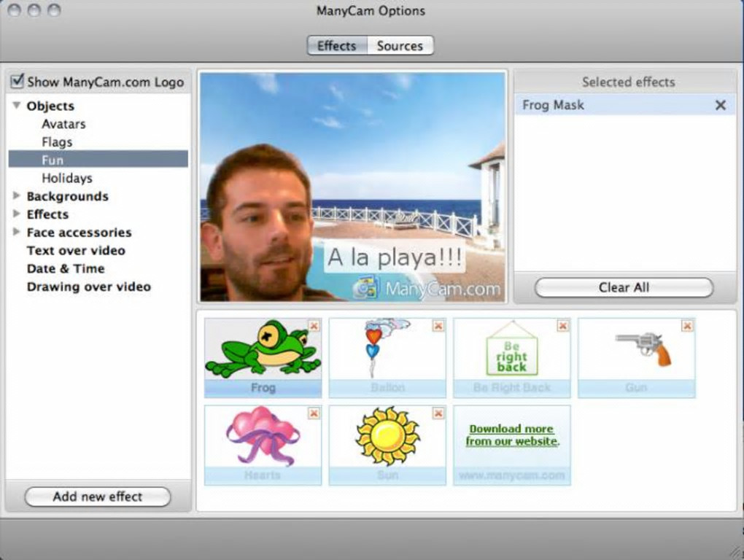The width and height of the screenshot is (744, 560).
Task: Click the Add new effect button
Action: click(97, 497)
